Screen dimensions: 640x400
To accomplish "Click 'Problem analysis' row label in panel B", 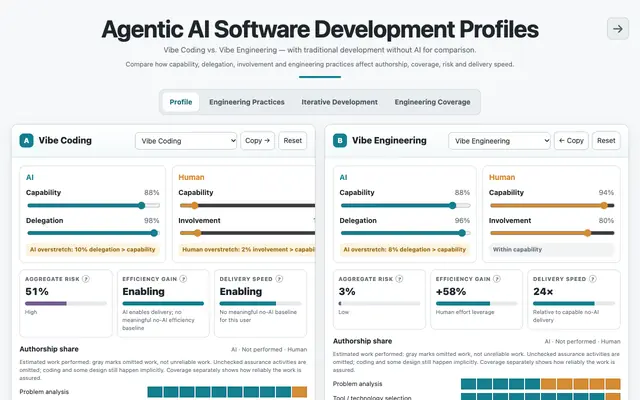I will pos(358,384).
